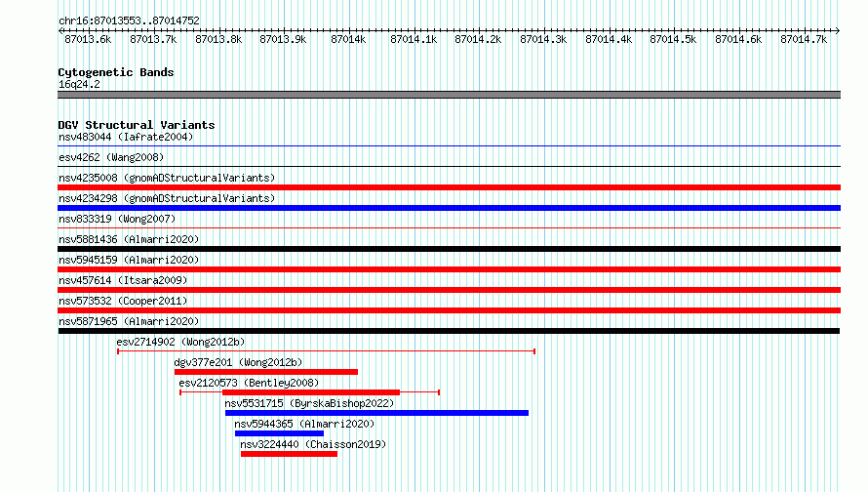
Task: Click the ruler's right end arrow
Action: tap(838, 30)
